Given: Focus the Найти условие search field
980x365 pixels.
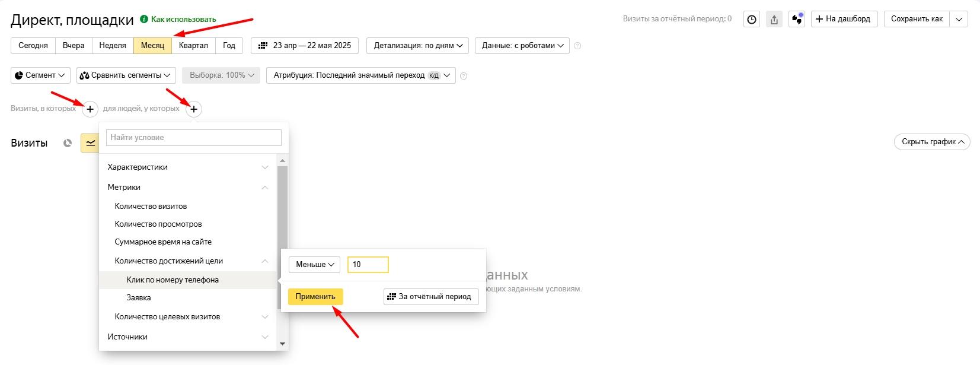Looking at the screenshot, I should [x=194, y=138].
